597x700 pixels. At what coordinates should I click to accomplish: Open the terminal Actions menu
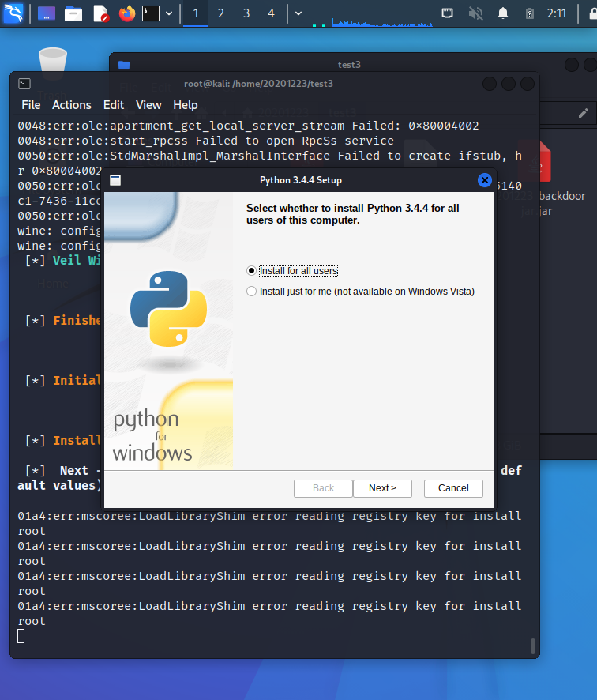click(x=71, y=105)
